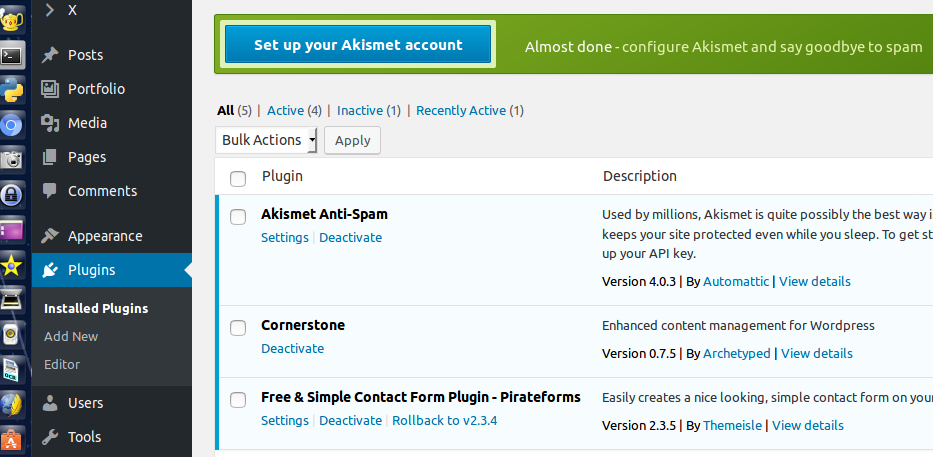Click the Comments speech bubble icon
Screen dimensions: 933x457
click(50, 191)
